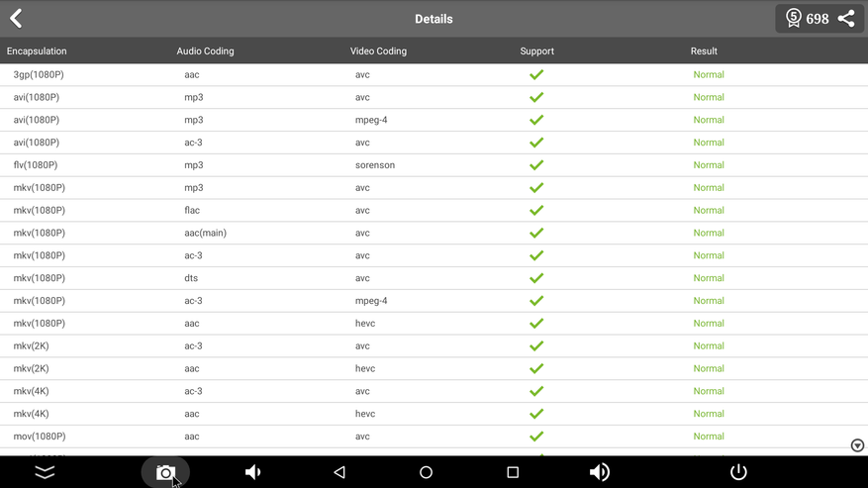Screen dimensions: 868x488
Task: Lower volume using the navigation bar speaker
Action: tap(252, 472)
